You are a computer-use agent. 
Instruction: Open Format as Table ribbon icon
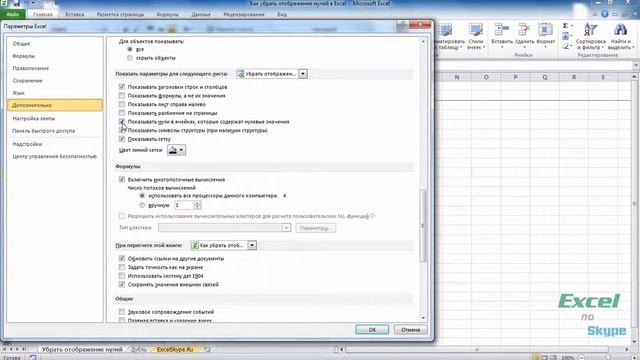point(445,30)
